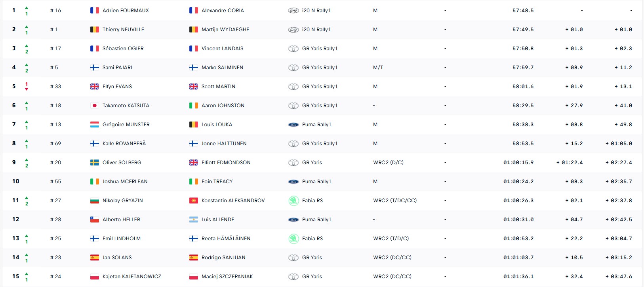Click the WRC2 (T/DC/CC) eligibility for Gryazin

tap(394, 201)
